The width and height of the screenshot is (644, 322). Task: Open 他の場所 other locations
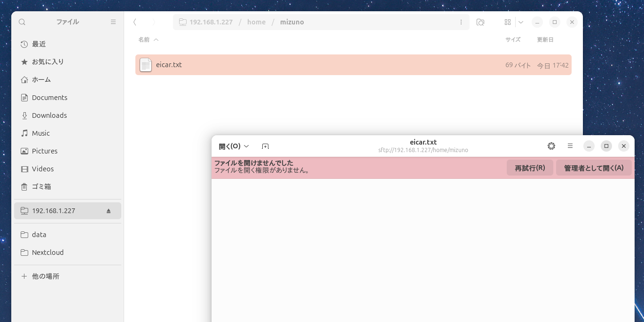coord(45,276)
